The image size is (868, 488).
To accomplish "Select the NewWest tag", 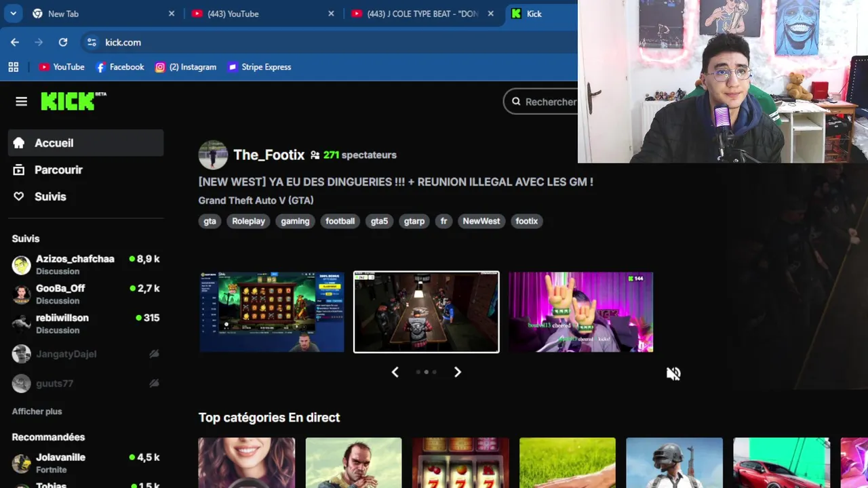I will pyautogui.click(x=481, y=221).
